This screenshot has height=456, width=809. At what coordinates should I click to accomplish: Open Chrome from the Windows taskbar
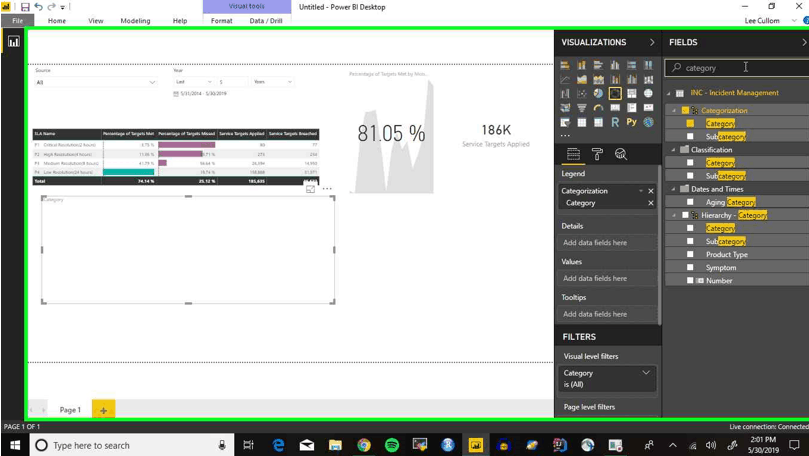364,445
